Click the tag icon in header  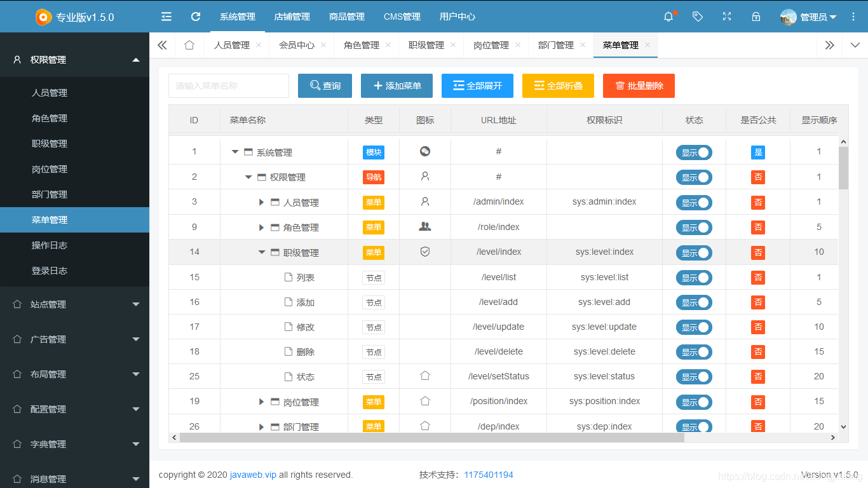[698, 17]
